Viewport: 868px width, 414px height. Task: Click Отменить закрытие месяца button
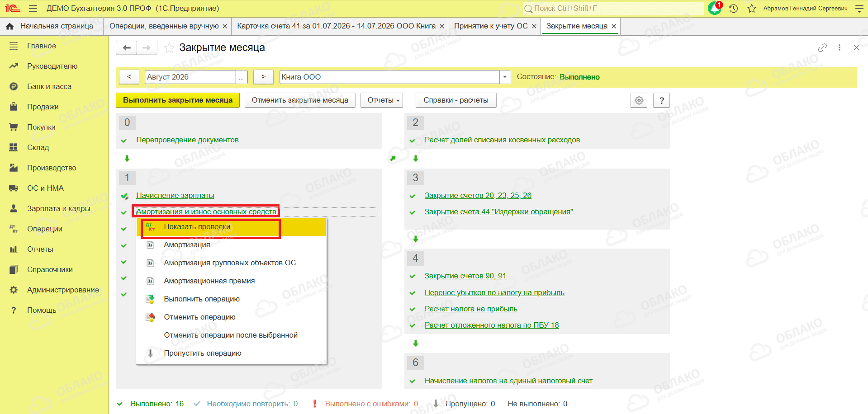tap(300, 100)
